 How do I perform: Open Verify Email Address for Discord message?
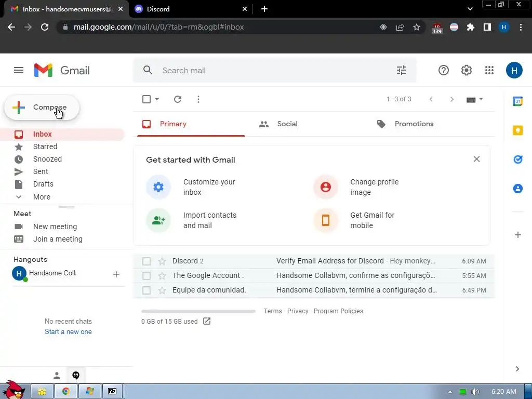tap(314, 261)
